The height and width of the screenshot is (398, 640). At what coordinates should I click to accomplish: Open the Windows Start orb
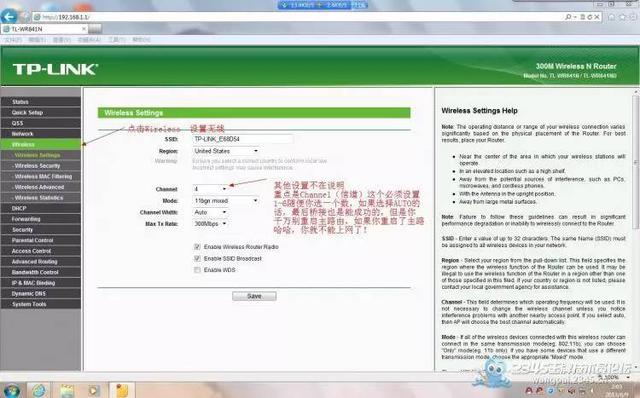click(x=11, y=390)
